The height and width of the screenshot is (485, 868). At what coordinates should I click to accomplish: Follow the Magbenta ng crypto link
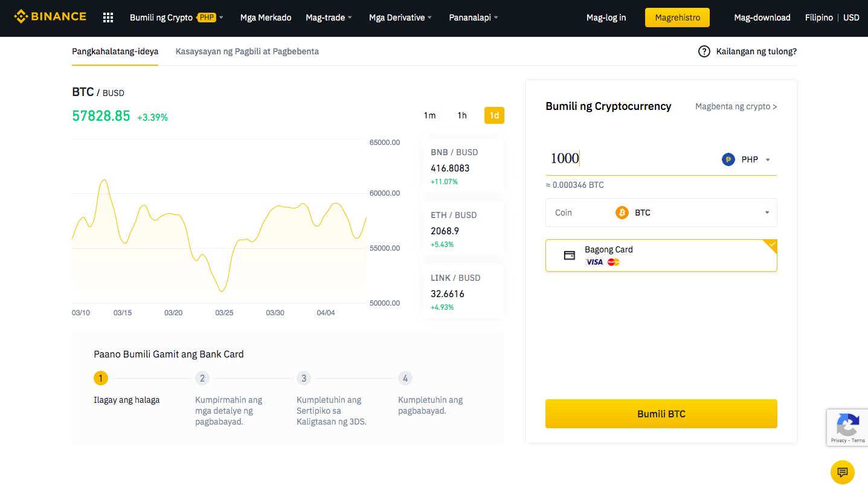(x=736, y=106)
